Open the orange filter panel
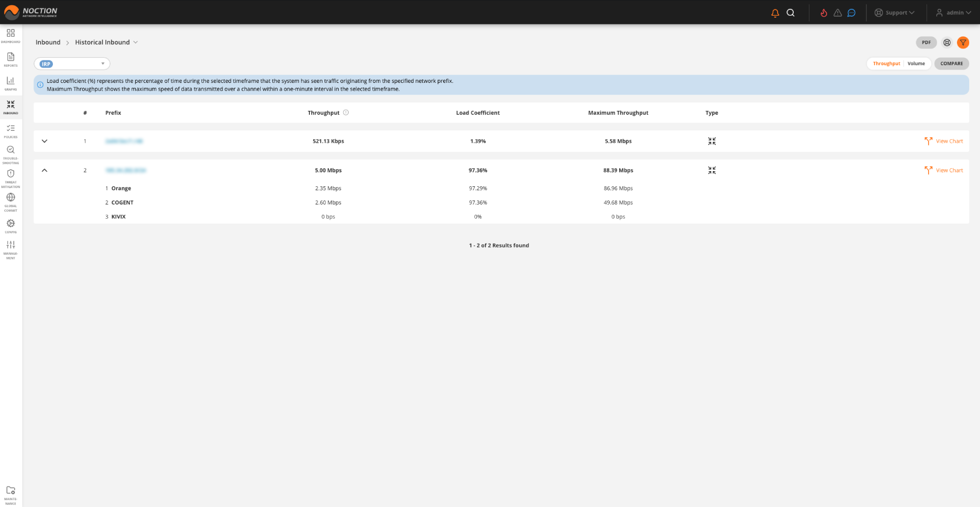The height and width of the screenshot is (507, 980). coord(962,43)
